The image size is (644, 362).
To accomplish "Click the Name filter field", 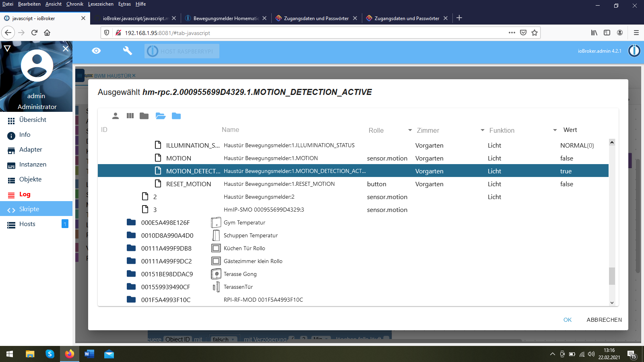I will coord(292,130).
